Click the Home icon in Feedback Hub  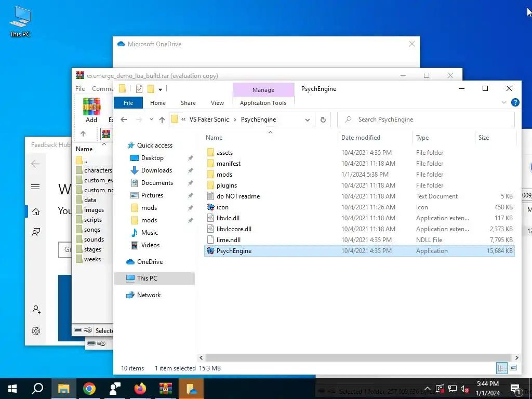[x=36, y=212]
